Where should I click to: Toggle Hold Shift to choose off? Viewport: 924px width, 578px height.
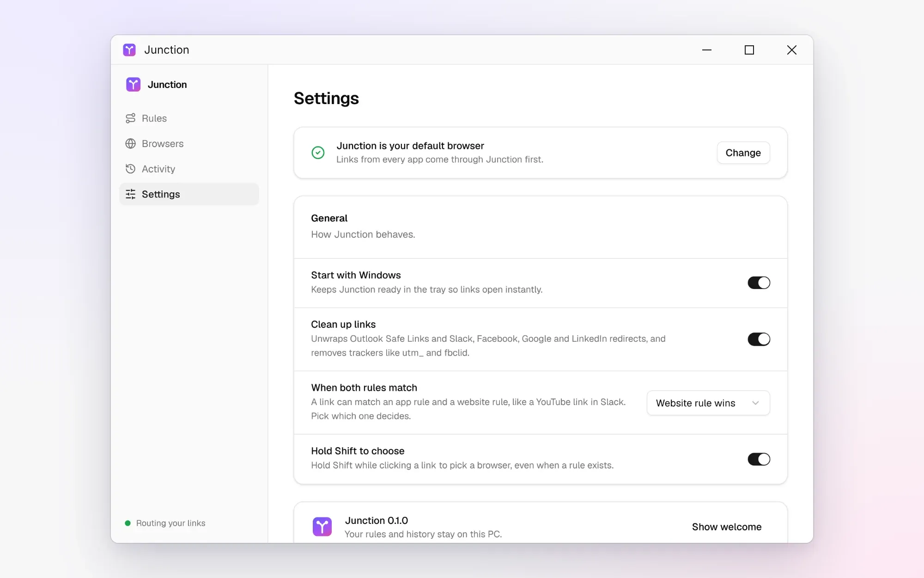759,459
